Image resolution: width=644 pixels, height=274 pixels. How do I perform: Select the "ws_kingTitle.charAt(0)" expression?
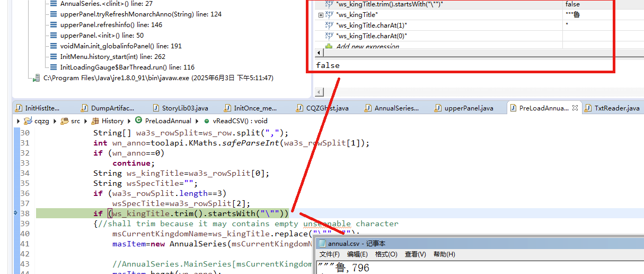371,36
